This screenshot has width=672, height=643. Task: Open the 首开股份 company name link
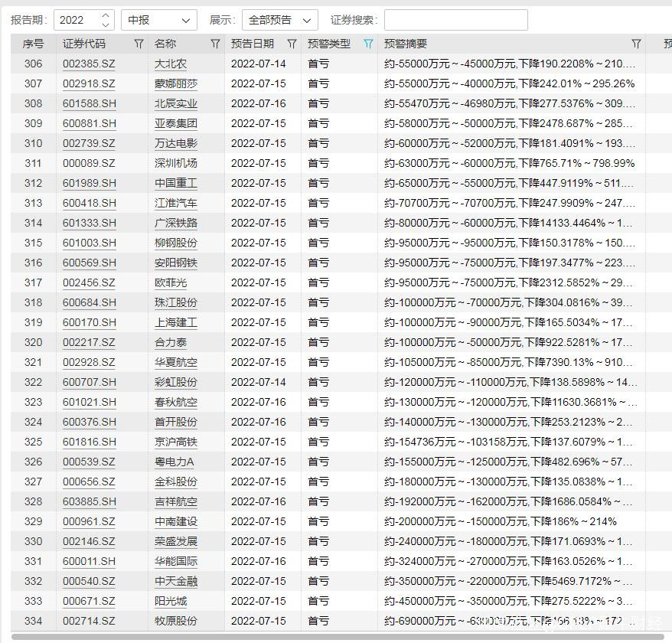176,422
